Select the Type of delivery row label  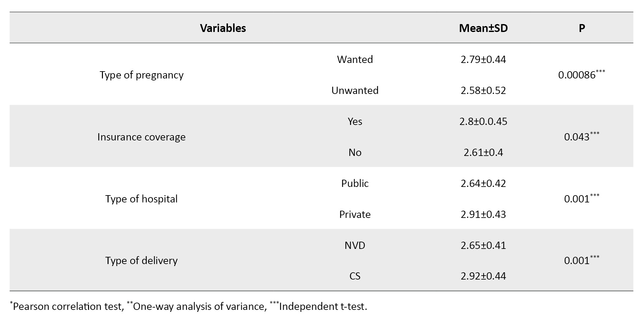tap(142, 261)
